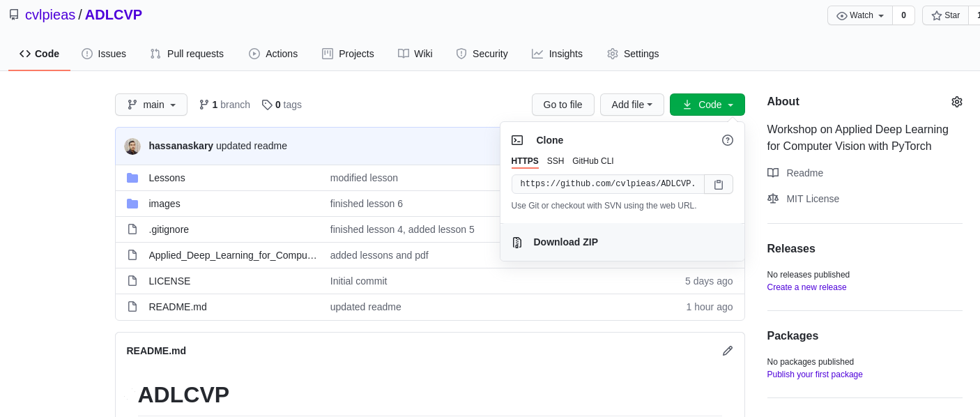Click the Applied_Deep_Learning file icon

[132, 255]
